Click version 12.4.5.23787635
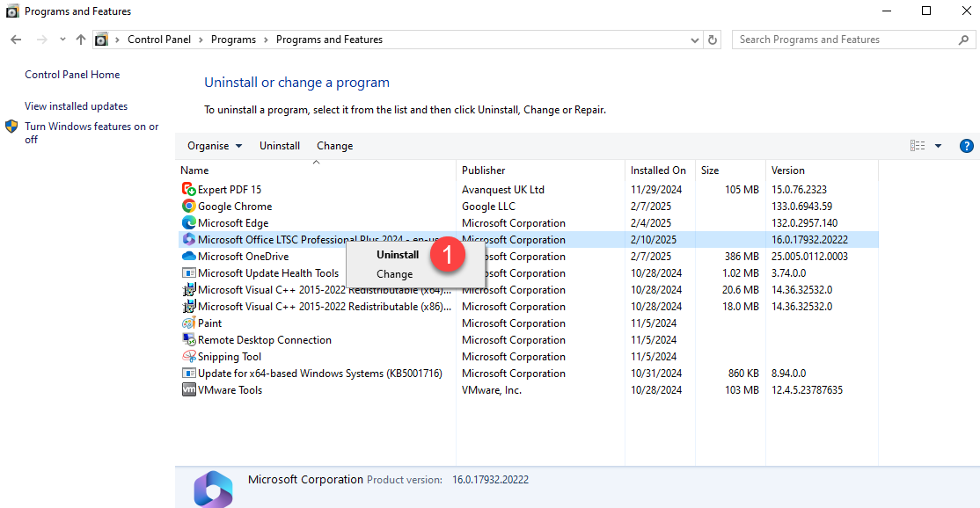980x508 pixels. (807, 390)
